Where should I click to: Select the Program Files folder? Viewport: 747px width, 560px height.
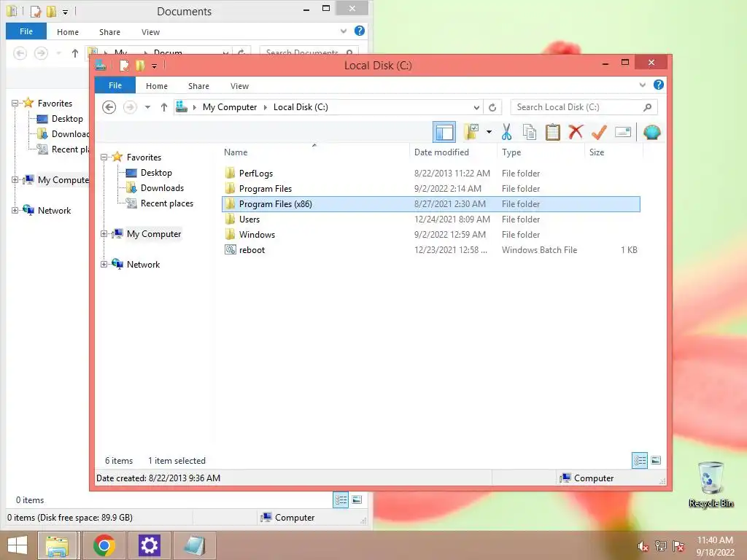point(431,189)
